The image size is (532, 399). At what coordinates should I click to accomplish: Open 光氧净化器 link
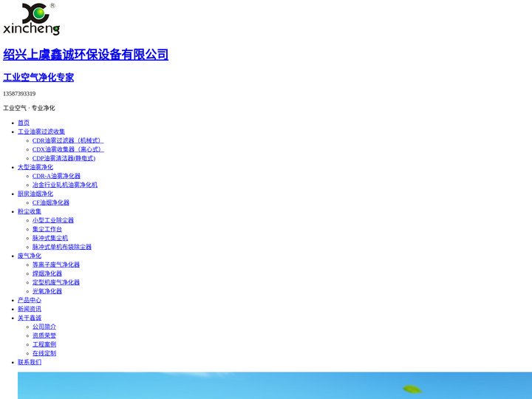47,291
